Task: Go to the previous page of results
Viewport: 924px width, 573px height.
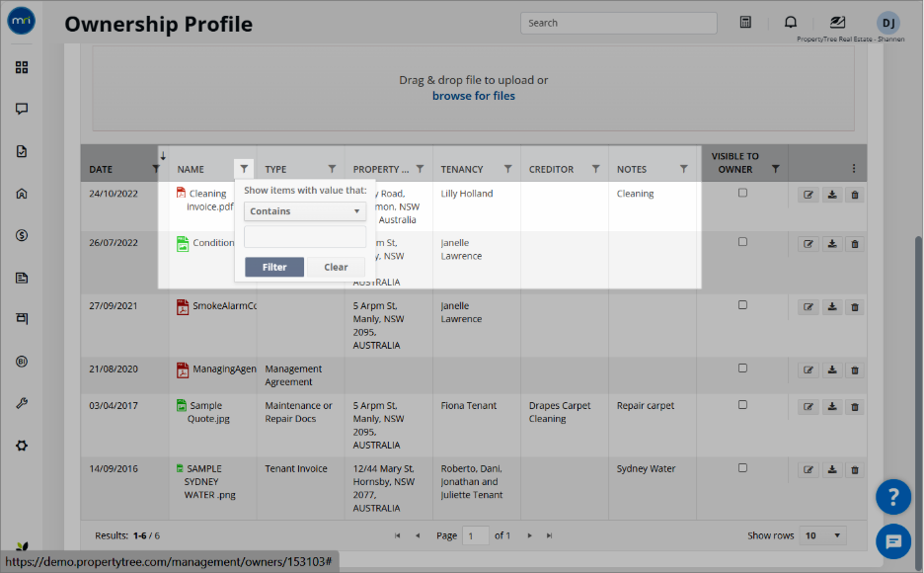Action: 418,535
